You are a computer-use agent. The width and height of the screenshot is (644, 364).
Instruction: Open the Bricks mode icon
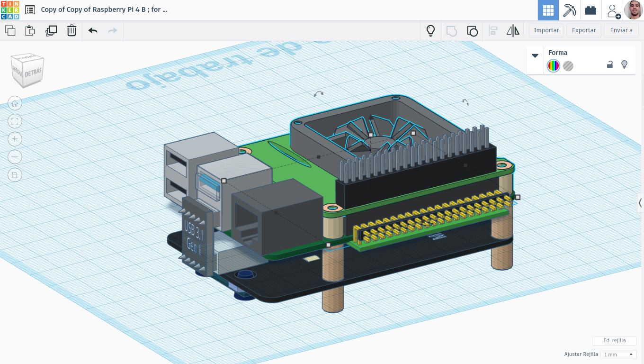tap(590, 10)
